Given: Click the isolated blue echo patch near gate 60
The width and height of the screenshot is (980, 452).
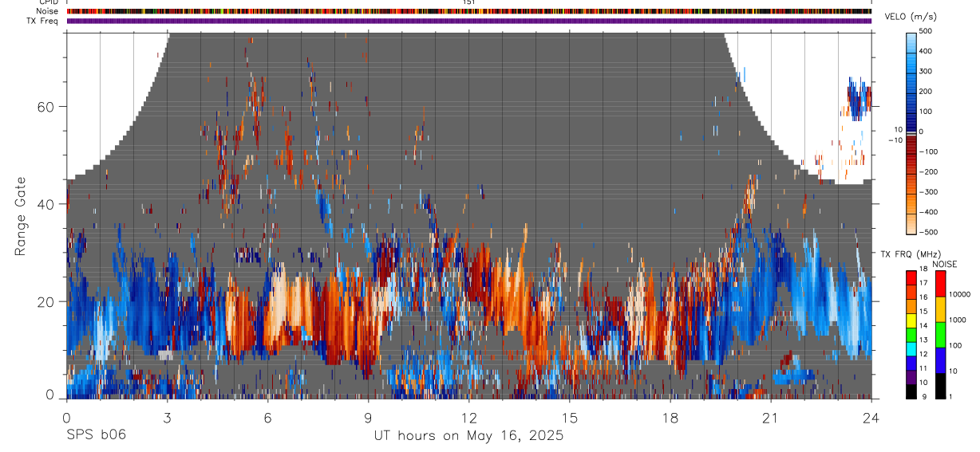Looking at the screenshot, I should (859, 99).
